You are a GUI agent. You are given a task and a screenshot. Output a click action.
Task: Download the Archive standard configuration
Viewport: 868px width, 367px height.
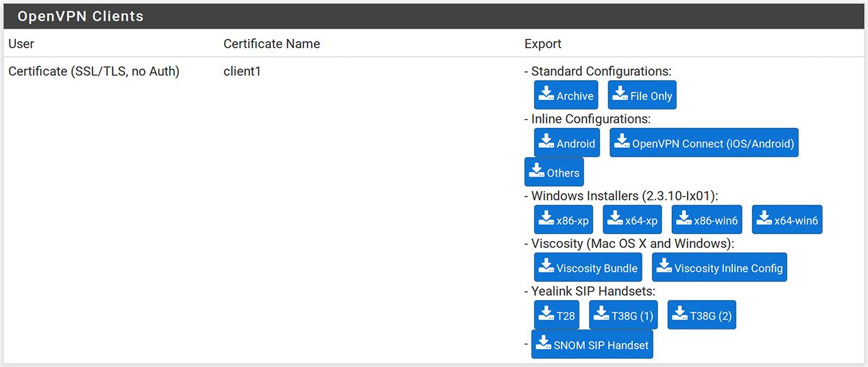[566, 96]
